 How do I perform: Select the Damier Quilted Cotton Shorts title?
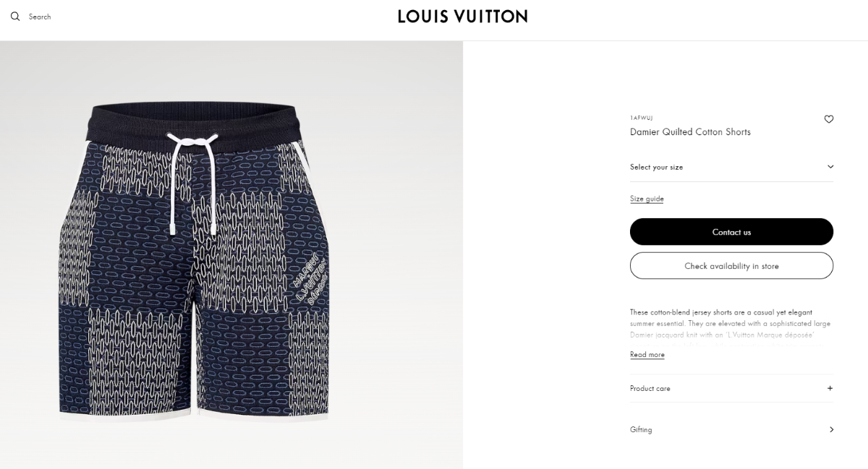[x=690, y=132]
